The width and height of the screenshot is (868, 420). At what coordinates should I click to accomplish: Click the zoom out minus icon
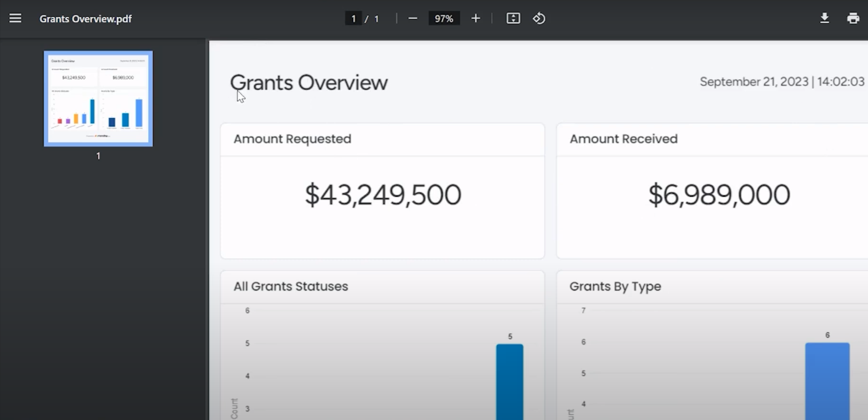[413, 19]
